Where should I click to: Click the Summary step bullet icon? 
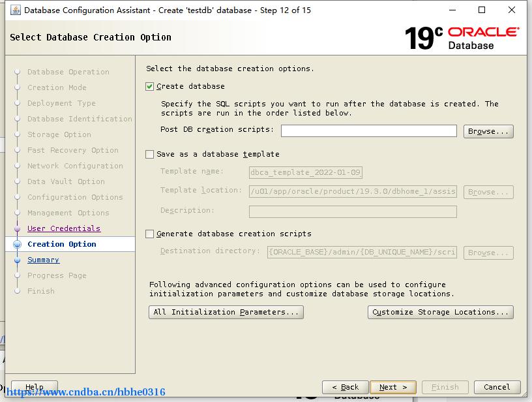pyautogui.click(x=18, y=260)
